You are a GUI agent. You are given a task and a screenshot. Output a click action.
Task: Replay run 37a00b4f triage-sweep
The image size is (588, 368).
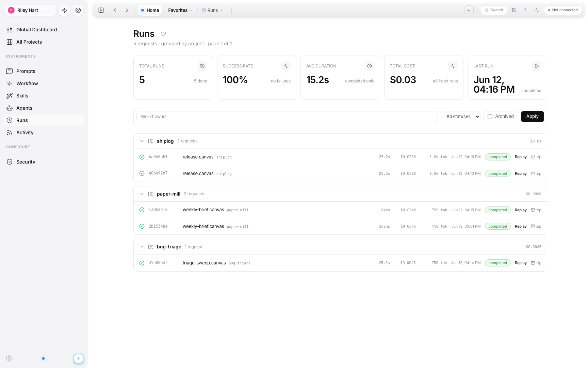521,263
